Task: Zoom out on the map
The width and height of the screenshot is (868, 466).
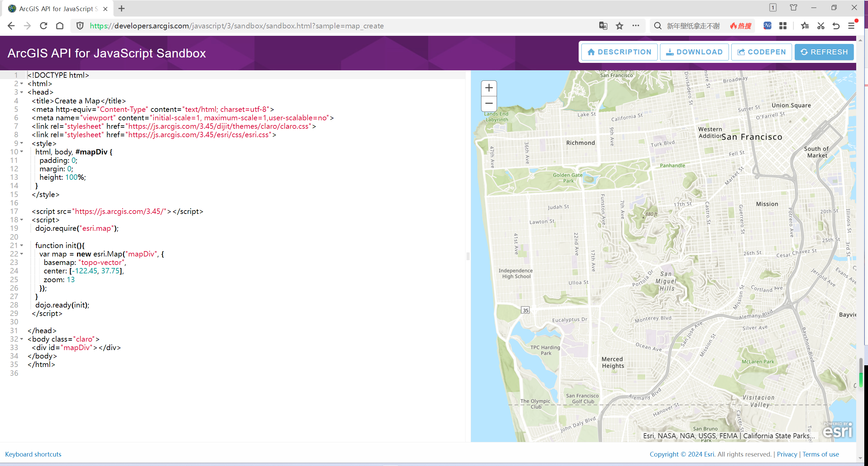Action: [489, 103]
